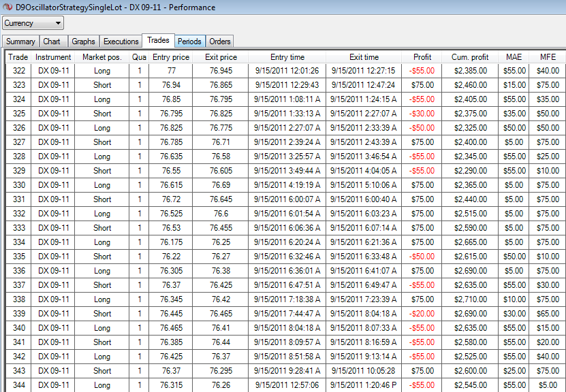566x392 pixels.
Task: Sort by the Instrument column header
Action: [x=53, y=57]
